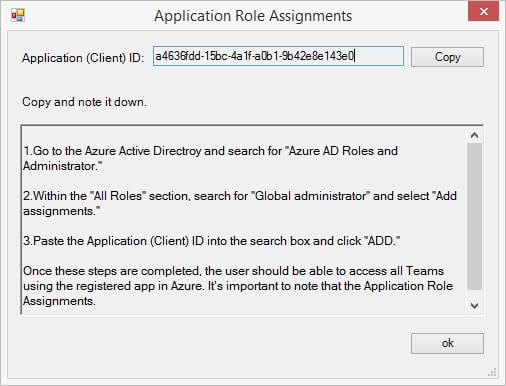Click step 1 'Go to the Azure Active Directroy' text
Image resolution: width=506 pixels, height=386 pixels.
pyautogui.click(x=210, y=158)
